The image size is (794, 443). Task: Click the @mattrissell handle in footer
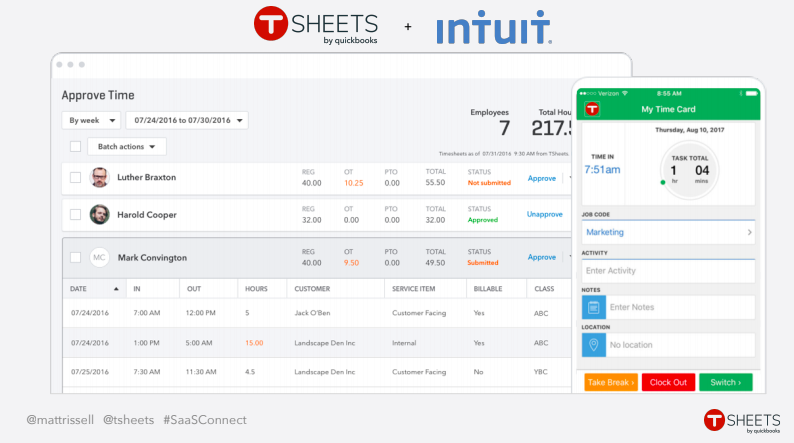(x=60, y=420)
